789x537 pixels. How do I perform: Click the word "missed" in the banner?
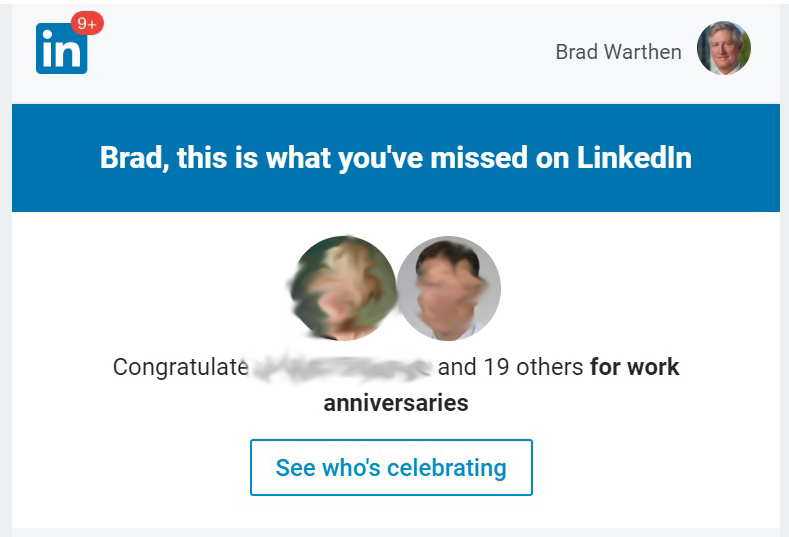point(479,158)
